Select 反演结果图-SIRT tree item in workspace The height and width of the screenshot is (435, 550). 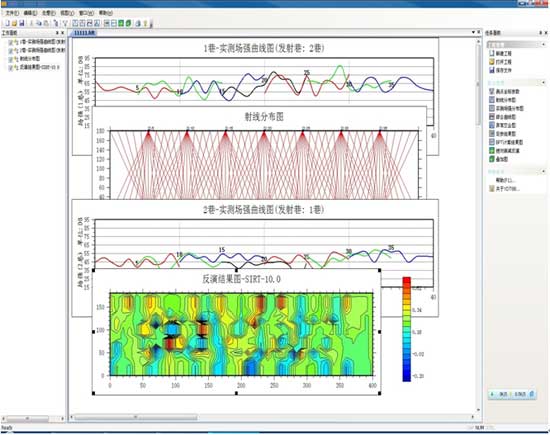[x=40, y=67]
